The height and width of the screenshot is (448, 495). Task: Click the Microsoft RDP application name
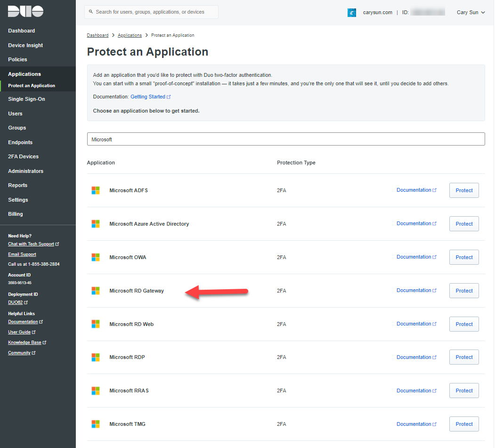click(x=127, y=357)
